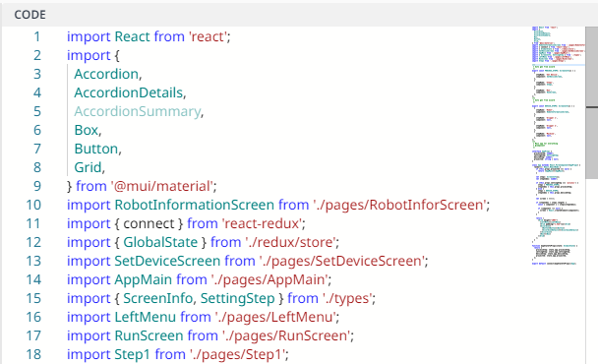598x364 pixels.
Task: Click the ScreenInfo identifier on line 15
Action: pos(158,298)
